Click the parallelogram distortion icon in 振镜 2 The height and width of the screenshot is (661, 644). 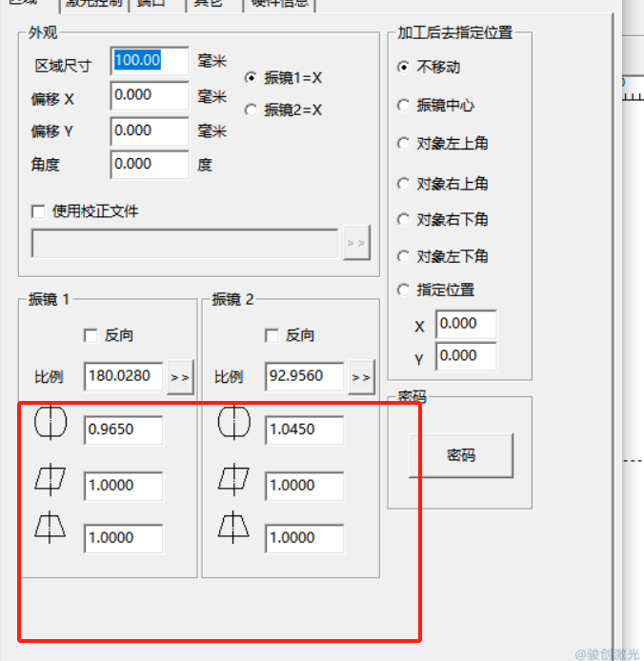pyautogui.click(x=233, y=479)
